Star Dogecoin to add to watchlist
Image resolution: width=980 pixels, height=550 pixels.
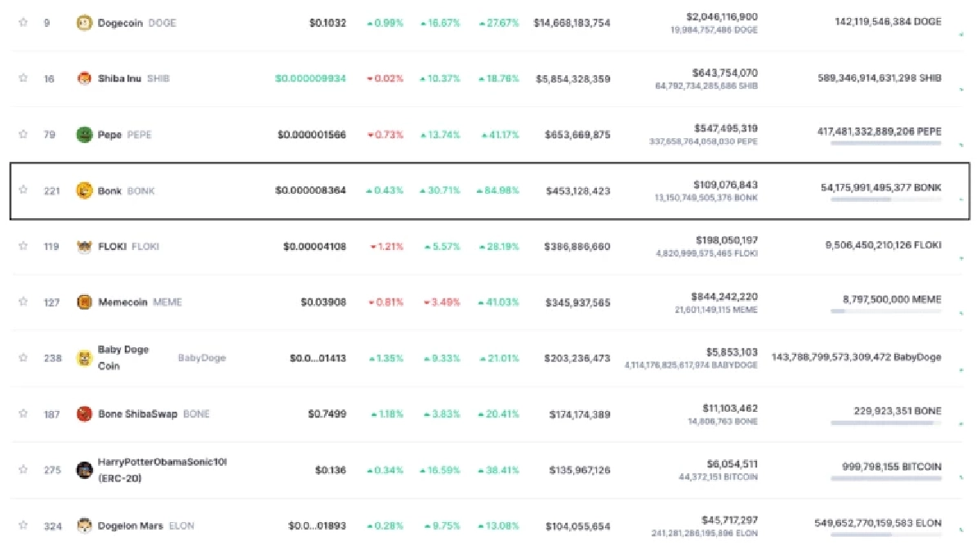pyautogui.click(x=23, y=23)
